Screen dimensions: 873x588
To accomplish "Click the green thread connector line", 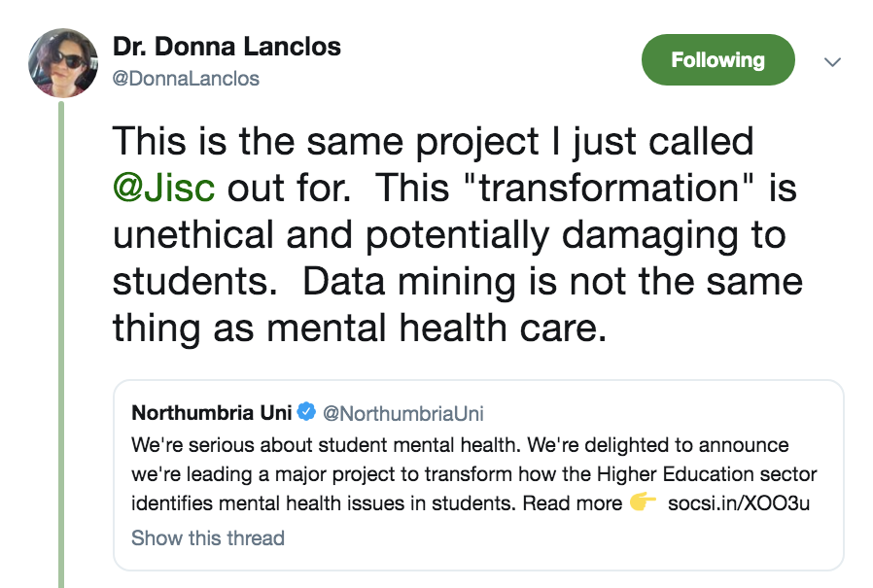I will click(x=62, y=340).
